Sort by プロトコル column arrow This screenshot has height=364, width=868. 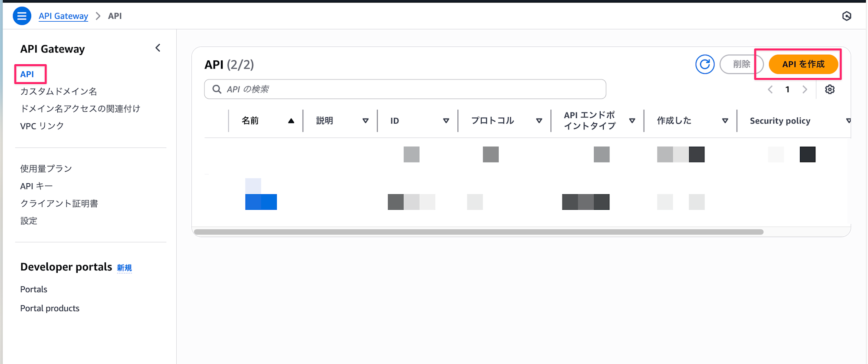[539, 121]
